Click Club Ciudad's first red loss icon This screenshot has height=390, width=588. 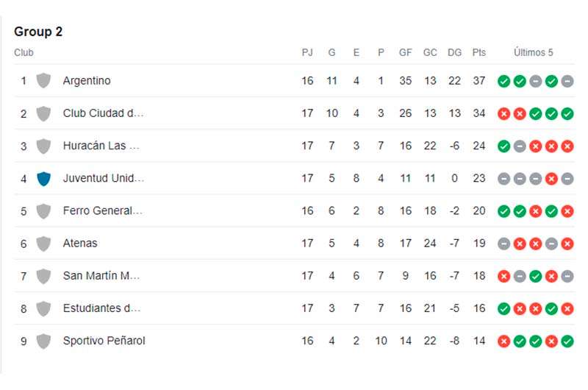503,113
